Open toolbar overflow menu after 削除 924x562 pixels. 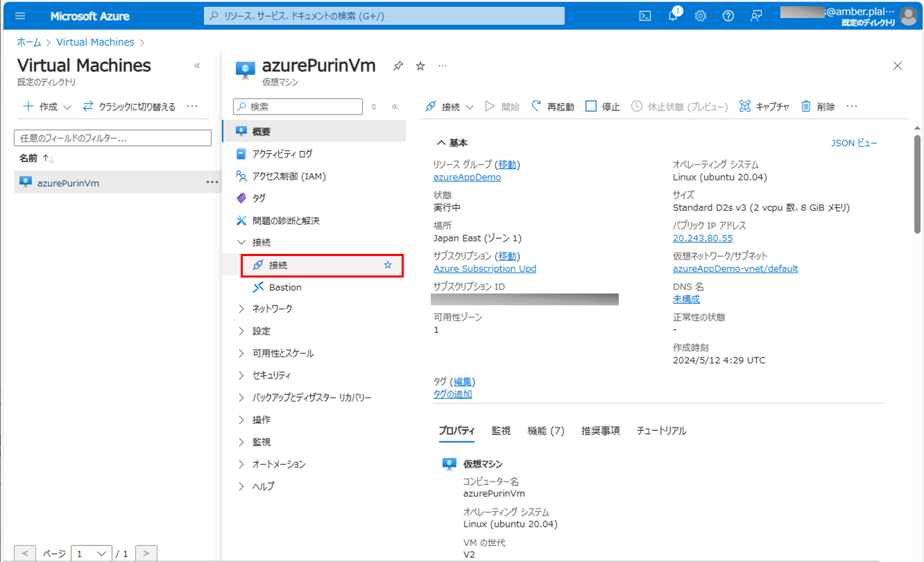pyautogui.click(x=853, y=107)
